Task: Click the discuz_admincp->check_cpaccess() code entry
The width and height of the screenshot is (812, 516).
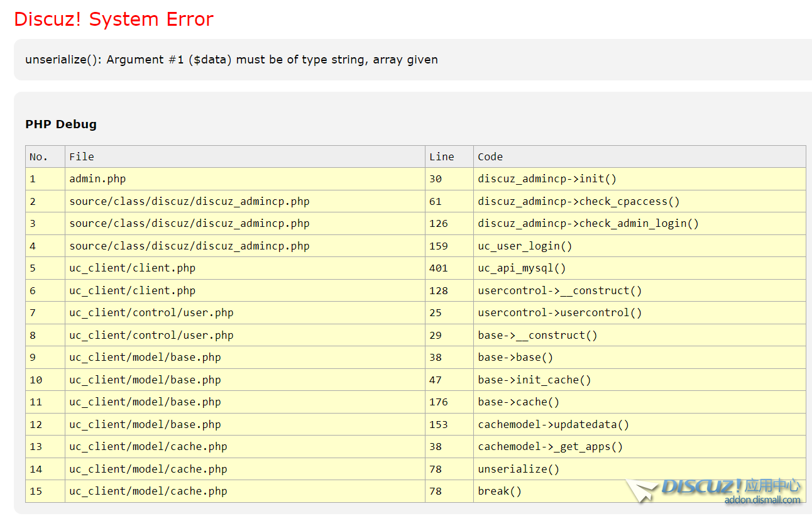Action: pyautogui.click(x=578, y=202)
